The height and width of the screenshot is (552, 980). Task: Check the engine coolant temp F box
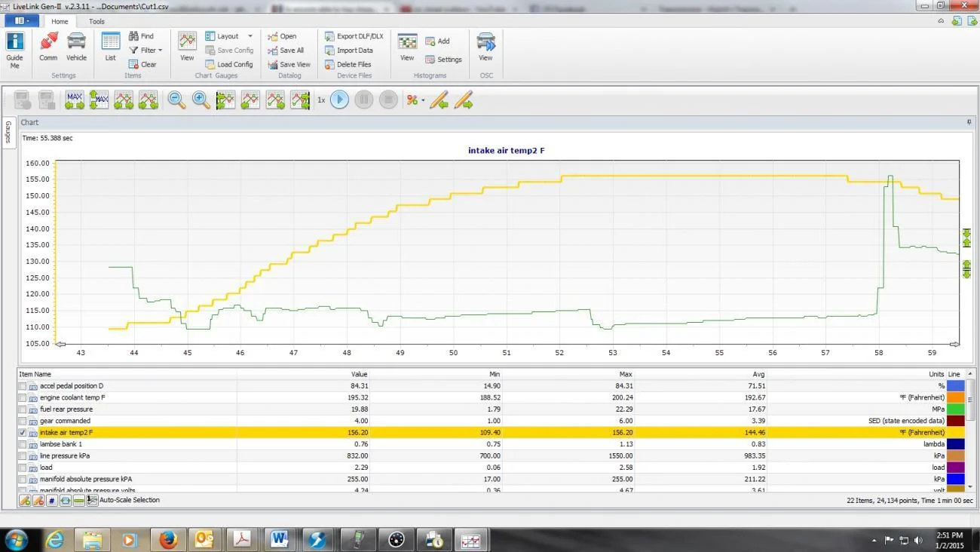pos(23,397)
